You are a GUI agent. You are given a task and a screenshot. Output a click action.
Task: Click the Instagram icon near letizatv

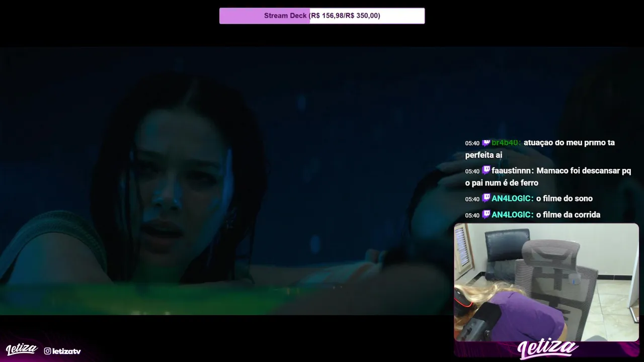[x=47, y=351]
